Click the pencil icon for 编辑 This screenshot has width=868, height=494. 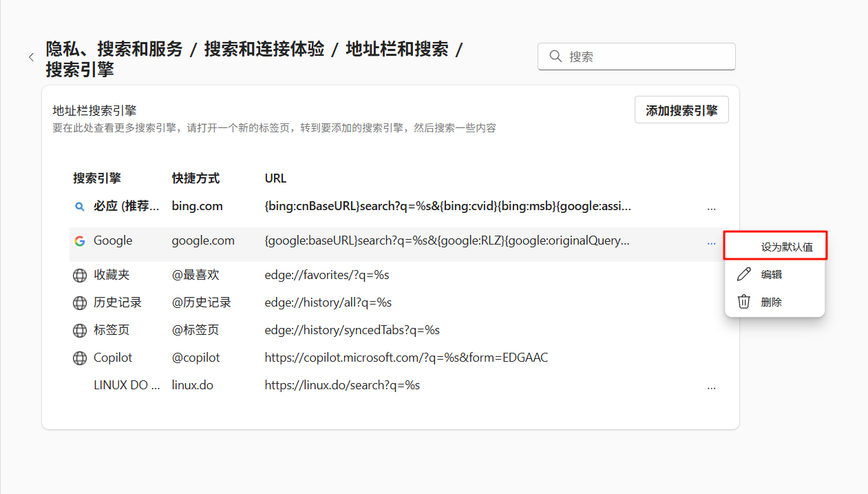pyautogui.click(x=743, y=274)
